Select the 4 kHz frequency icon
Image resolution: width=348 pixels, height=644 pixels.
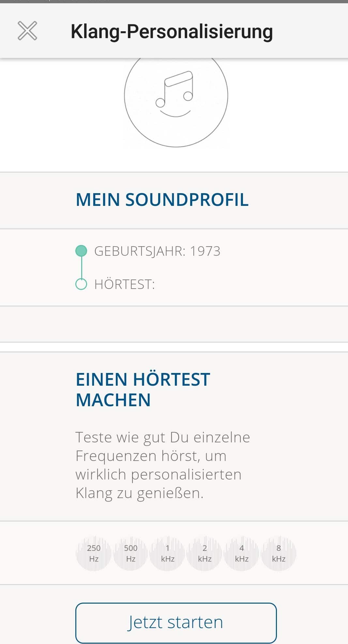(242, 553)
